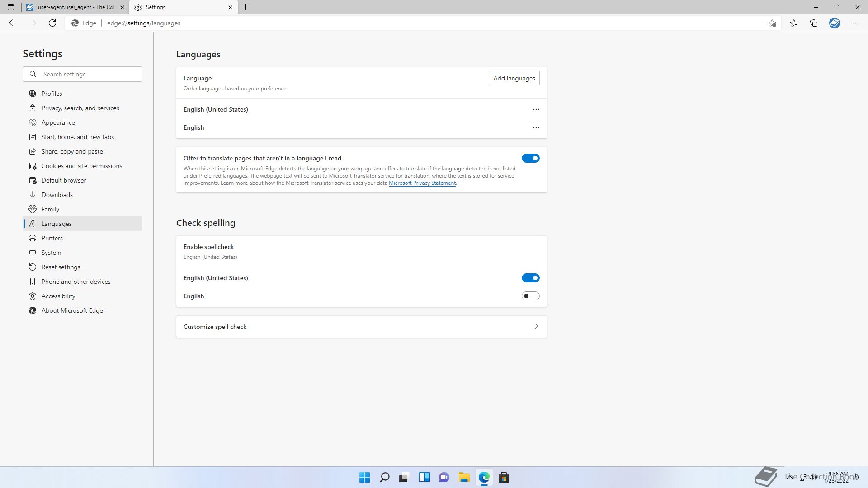
Task: Open the Windows Start menu
Action: 364,477
